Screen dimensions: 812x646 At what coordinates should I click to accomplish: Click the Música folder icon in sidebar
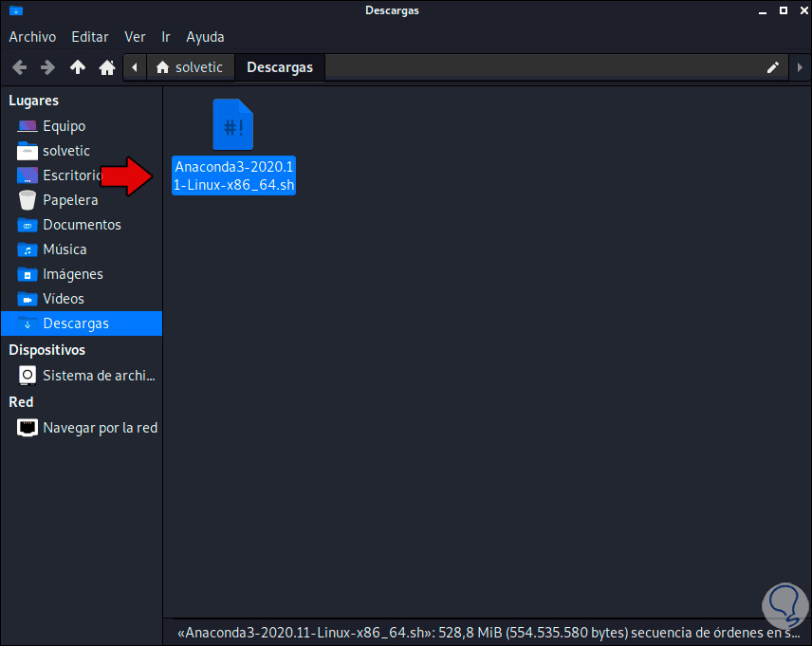tap(28, 249)
